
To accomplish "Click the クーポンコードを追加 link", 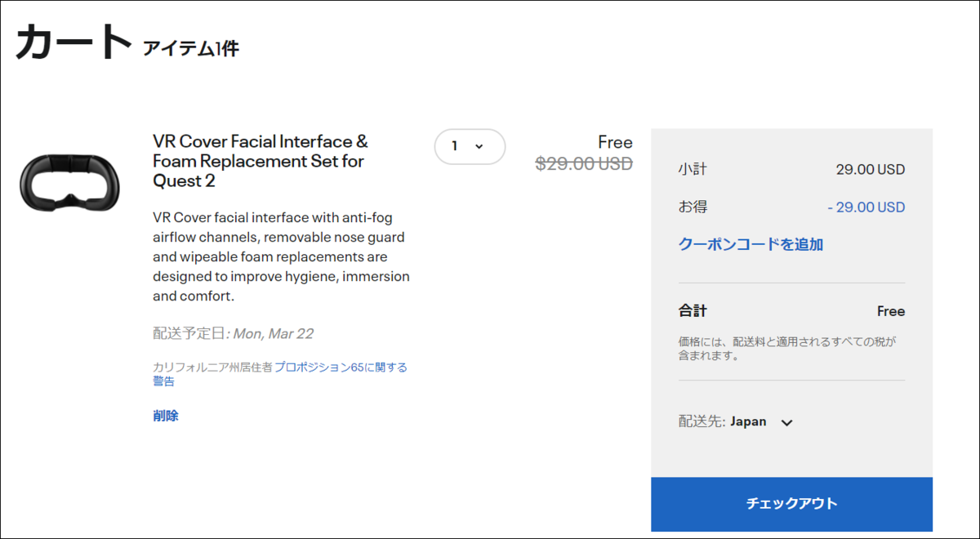I will (x=751, y=244).
